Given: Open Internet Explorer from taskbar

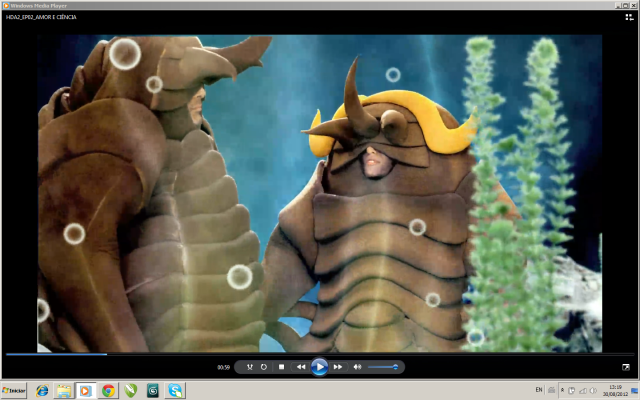Looking at the screenshot, I should [42, 390].
